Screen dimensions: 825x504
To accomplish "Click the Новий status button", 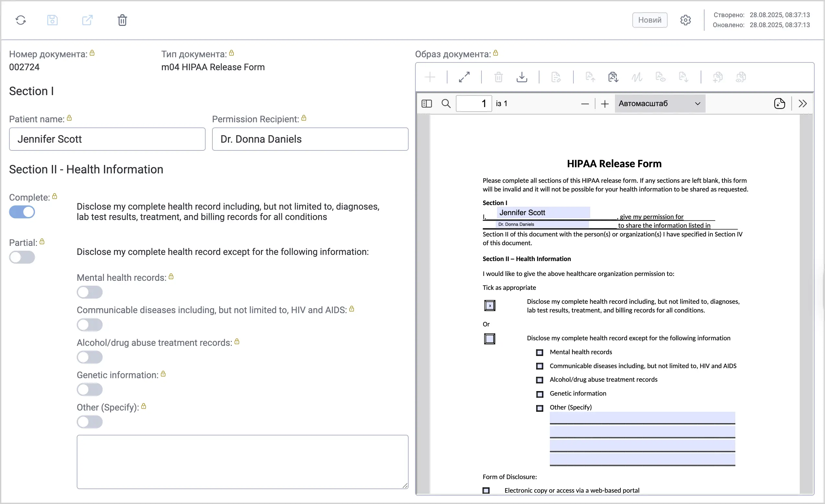I will point(650,20).
